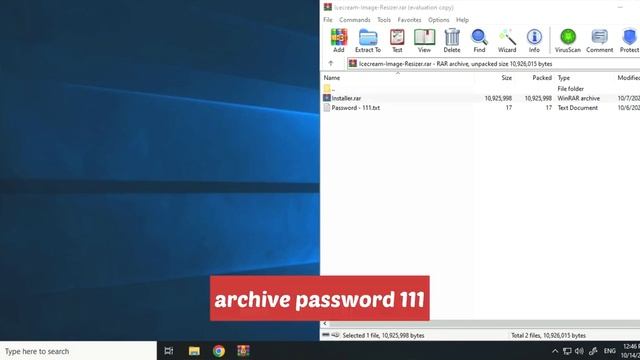Select the Password - 111.txt document icon
Screen dimensions: 640x360
[327, 108]
